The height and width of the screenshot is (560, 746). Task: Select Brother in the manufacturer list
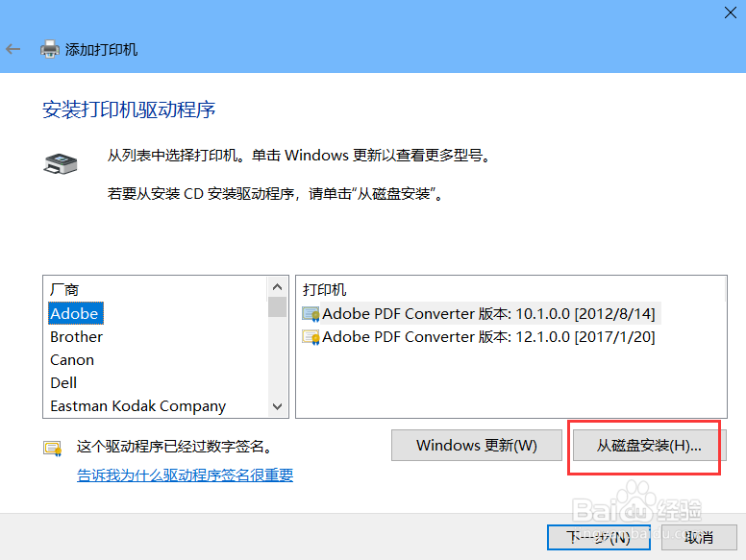(x=76, y=337)
